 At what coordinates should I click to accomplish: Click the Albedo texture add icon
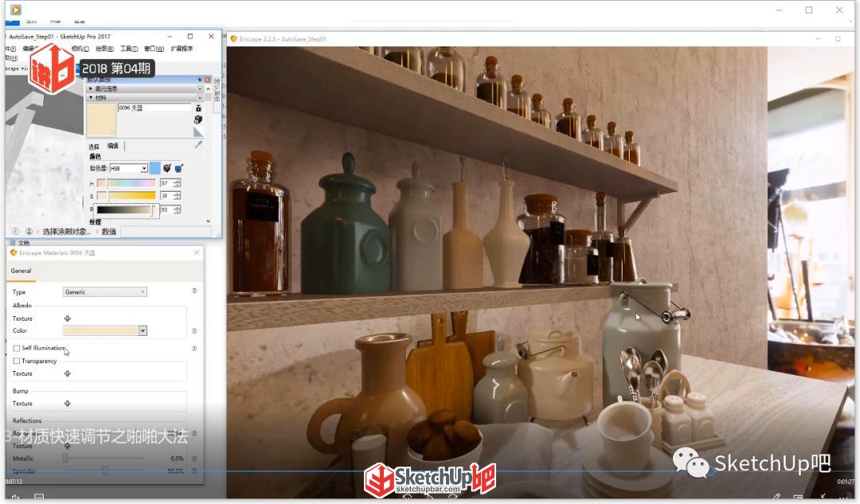68,318
